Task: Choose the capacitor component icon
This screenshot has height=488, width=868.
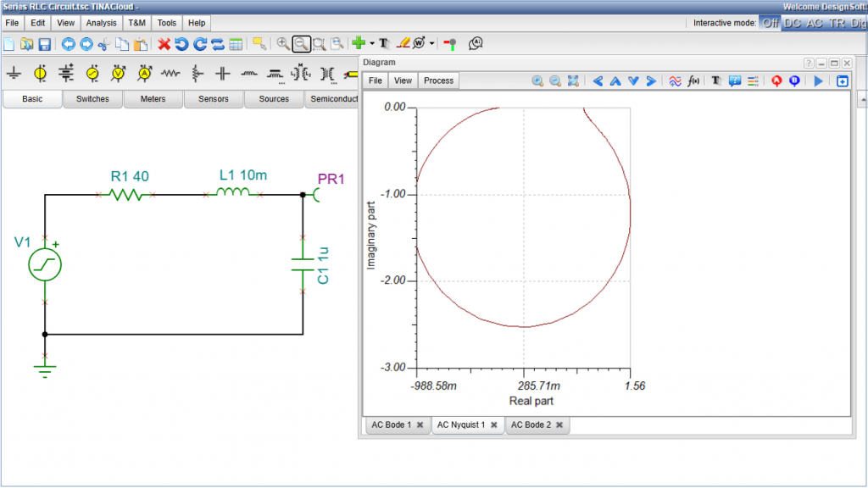Action: click(223, 74)
